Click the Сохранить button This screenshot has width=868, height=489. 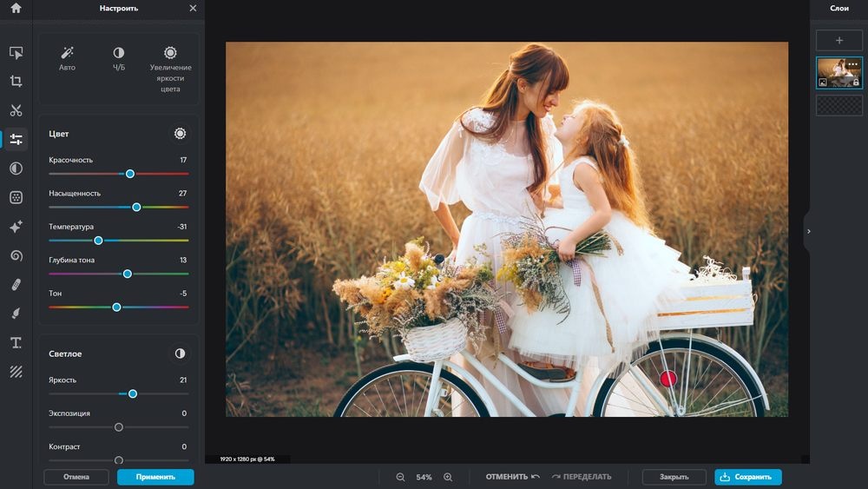click(747, 477)
